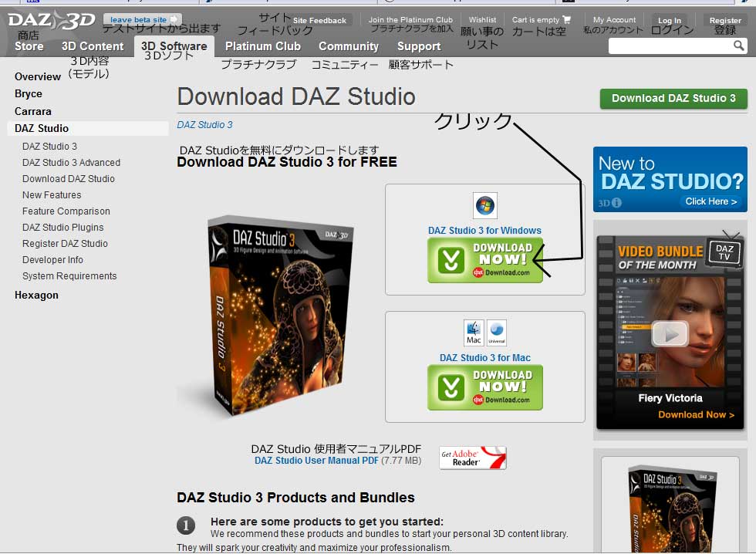Click Here on the New to DAZ Studio banner
Image resolution: width=756 pixels, height=554 pixels.
[711, 201]
